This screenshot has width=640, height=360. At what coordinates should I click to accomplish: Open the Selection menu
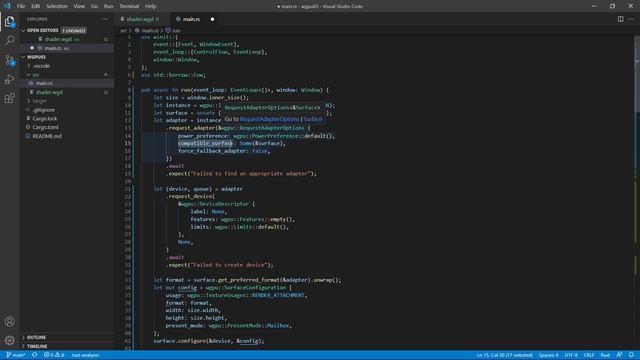(57, 6)
